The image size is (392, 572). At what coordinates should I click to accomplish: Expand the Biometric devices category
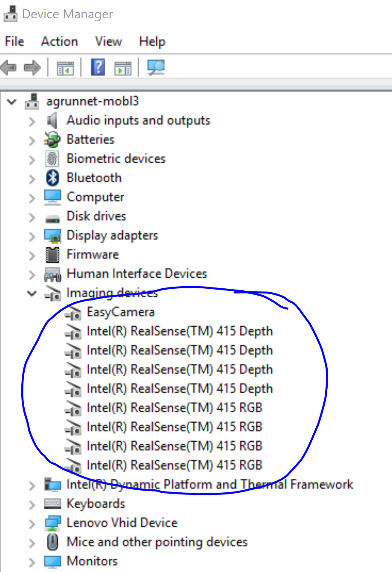32,160
